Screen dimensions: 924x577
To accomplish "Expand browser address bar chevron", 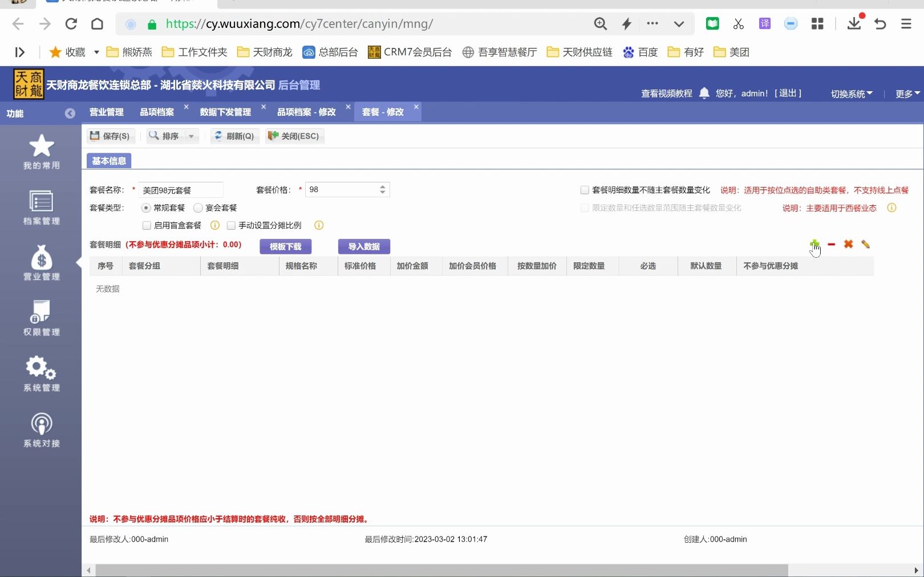I will [x=679, y=24].
